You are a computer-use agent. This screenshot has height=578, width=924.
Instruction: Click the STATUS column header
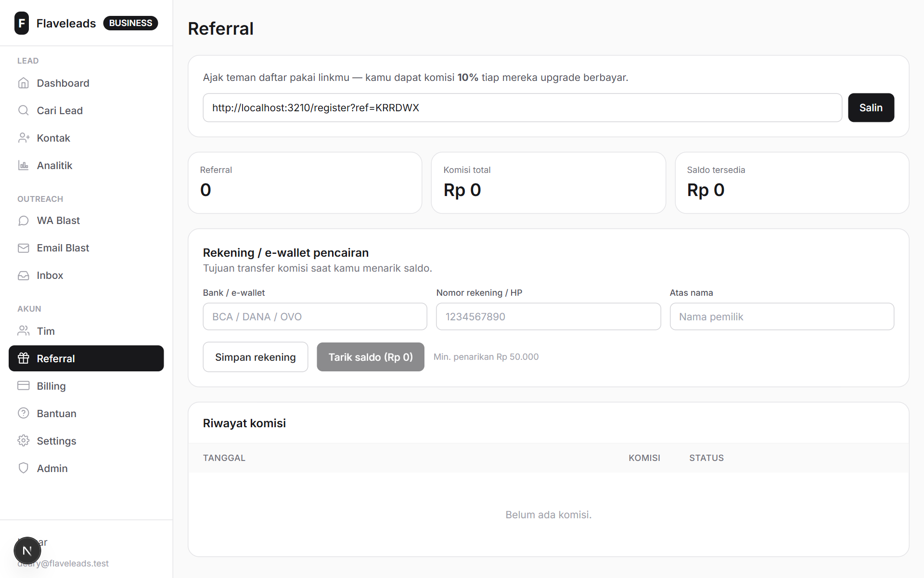point(706,458)
